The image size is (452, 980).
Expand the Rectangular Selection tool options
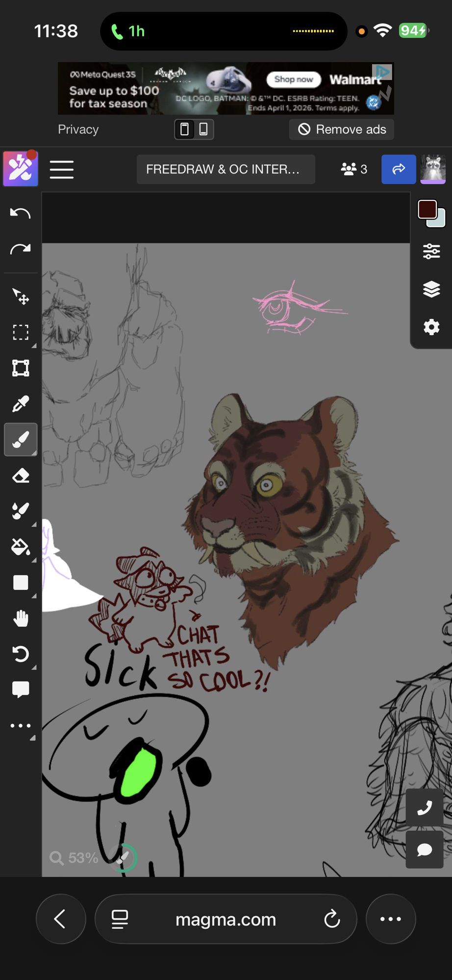point(34,346)
